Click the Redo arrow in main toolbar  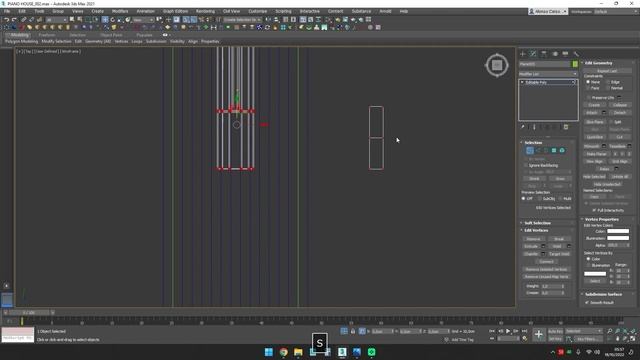click(x=14, y=19)
